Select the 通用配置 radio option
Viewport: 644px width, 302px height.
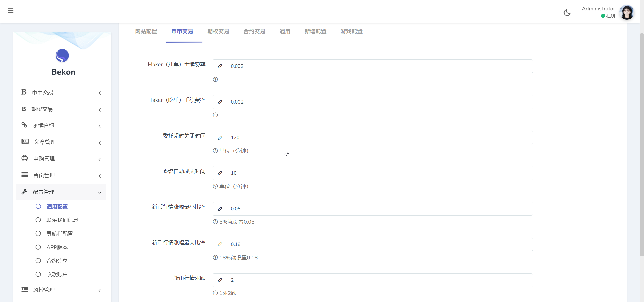click(38, 206)
